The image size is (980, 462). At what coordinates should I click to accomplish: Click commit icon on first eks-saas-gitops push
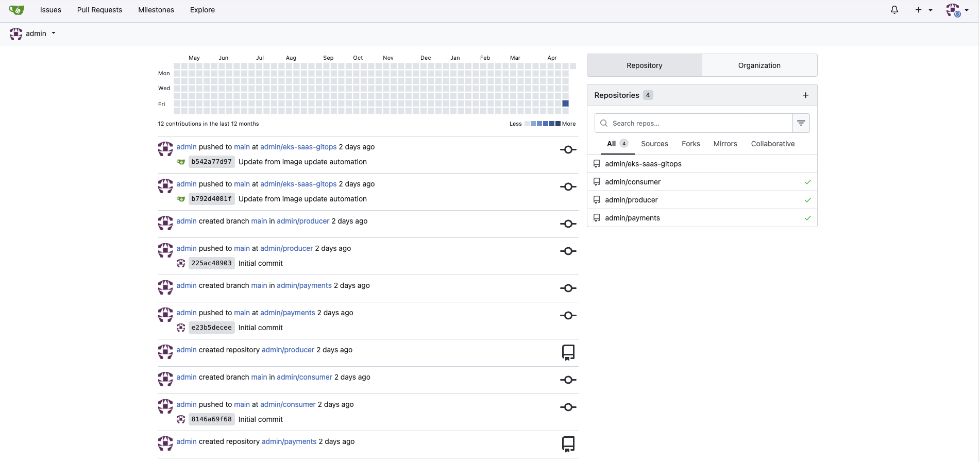click(x=568, y=150)
